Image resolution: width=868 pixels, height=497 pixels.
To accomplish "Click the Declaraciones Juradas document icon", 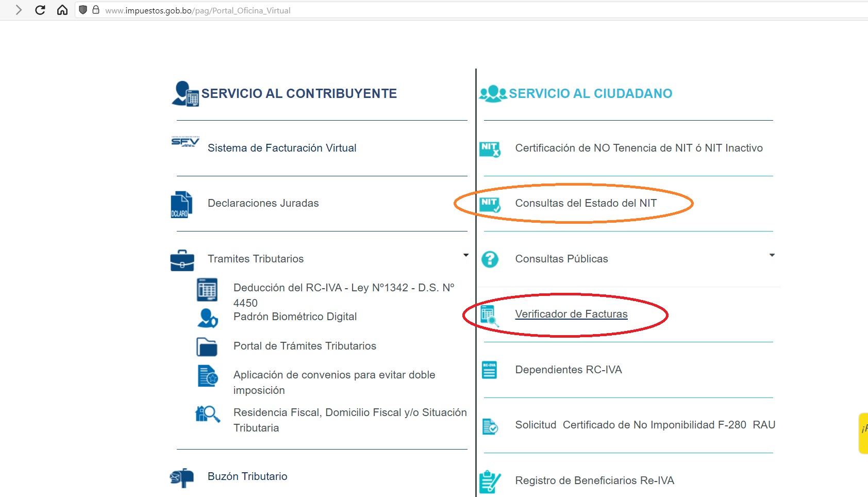I will [x=181, y=204].
